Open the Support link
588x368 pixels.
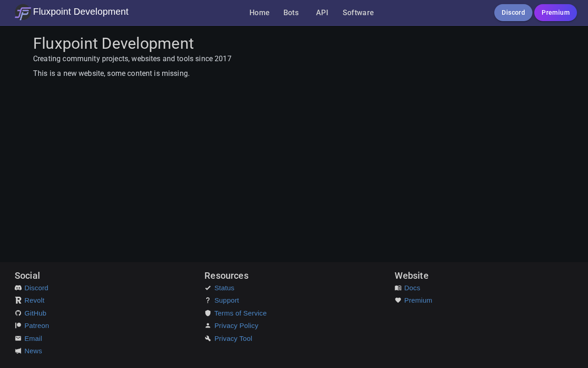tap(227, 300)
